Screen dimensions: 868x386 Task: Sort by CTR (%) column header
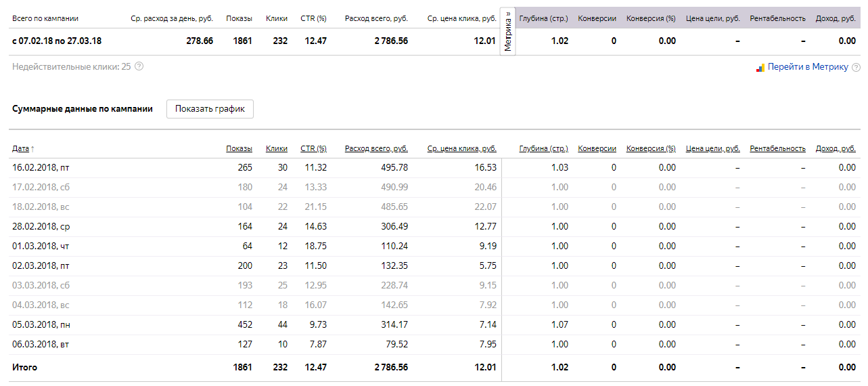313,148
